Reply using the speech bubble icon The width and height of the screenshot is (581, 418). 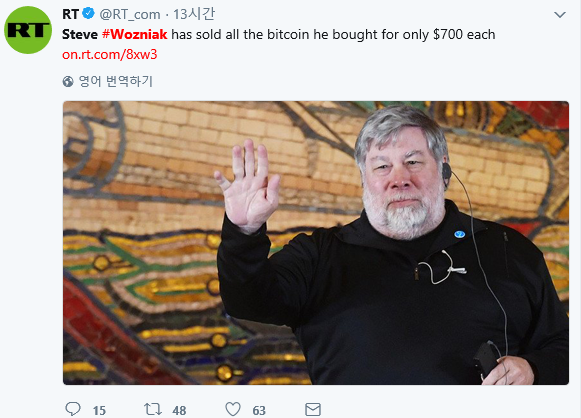pos(73,409)
